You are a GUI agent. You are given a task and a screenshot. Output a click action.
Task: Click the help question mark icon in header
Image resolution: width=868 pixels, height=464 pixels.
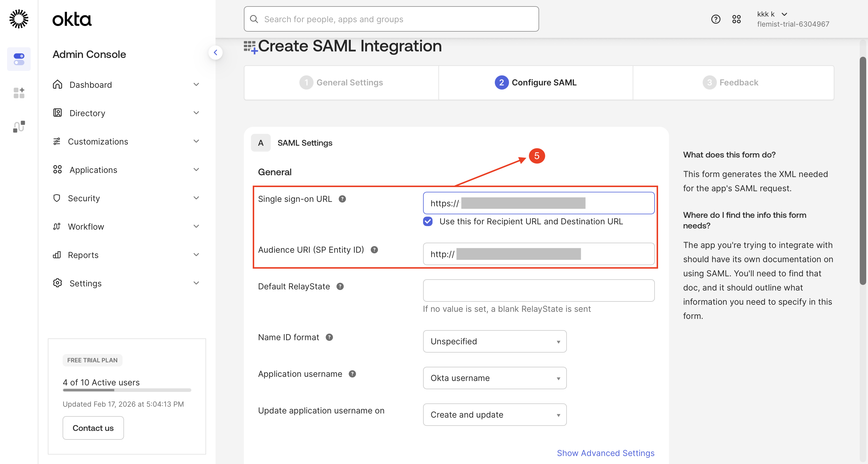click(x=715, y=19)
